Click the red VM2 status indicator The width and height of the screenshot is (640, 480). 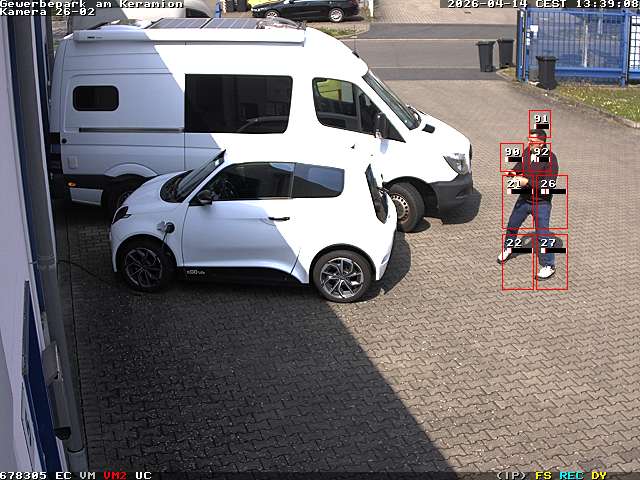tap(115, 475)
